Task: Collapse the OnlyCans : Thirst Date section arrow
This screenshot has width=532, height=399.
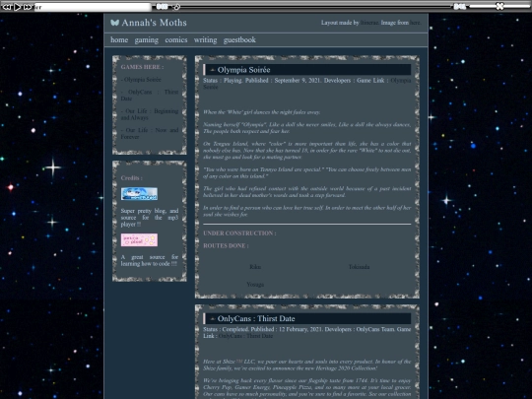Action: (213, 319)
